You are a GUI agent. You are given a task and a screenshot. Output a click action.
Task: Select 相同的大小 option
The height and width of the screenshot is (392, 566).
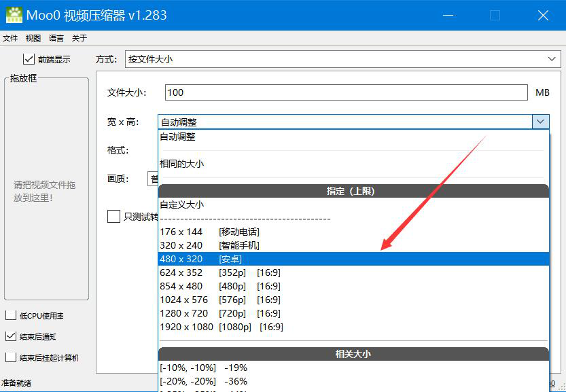(x=354, y=164)
